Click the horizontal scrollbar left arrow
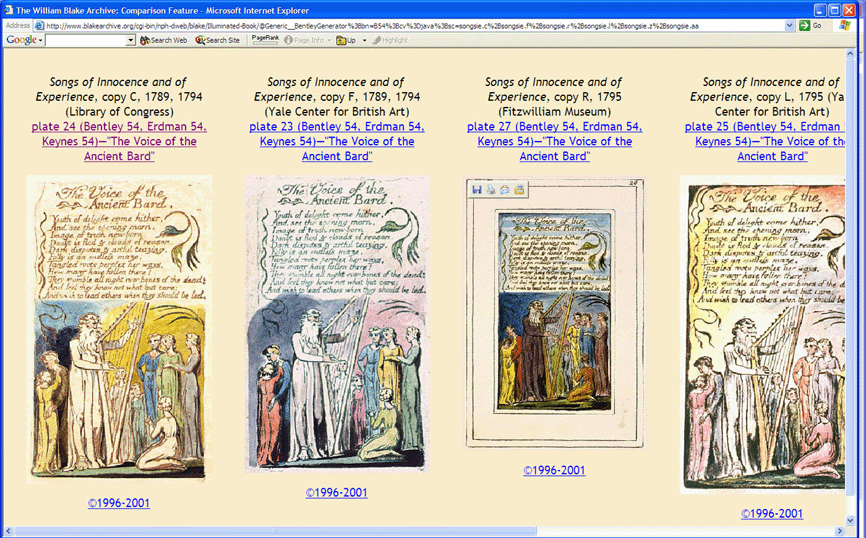866x538 pixels. [8, 531]
